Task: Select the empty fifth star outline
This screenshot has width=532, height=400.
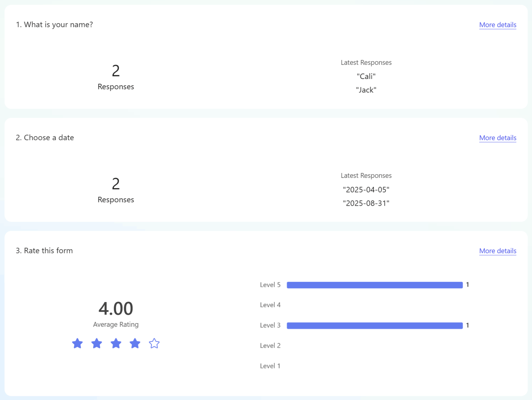Action: (x=154, y=344)
